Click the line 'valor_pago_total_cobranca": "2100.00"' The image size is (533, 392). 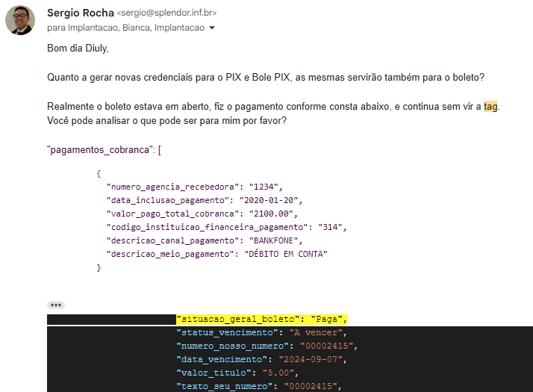202,214
